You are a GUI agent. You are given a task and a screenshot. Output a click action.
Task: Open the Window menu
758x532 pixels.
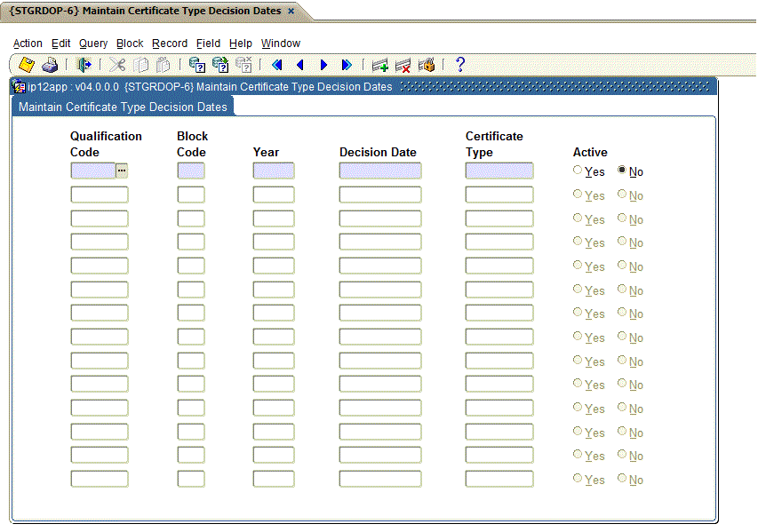tap(280, 44)
